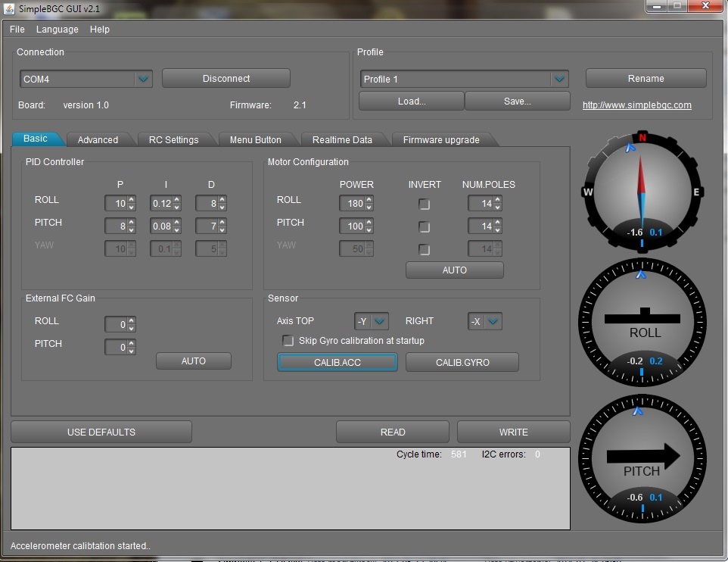
Task: Click the PITCH I value field
Action: click(x=160, y=226)
